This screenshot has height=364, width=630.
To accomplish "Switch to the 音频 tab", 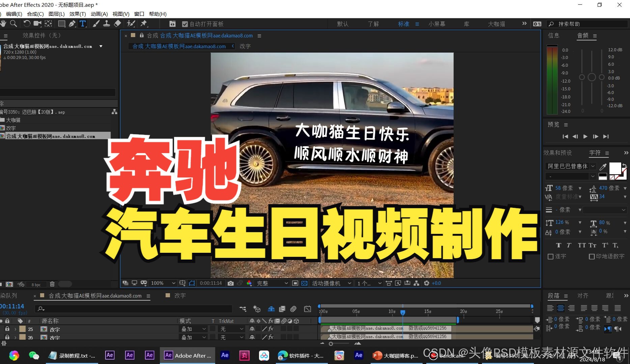I will coord(583,35).
